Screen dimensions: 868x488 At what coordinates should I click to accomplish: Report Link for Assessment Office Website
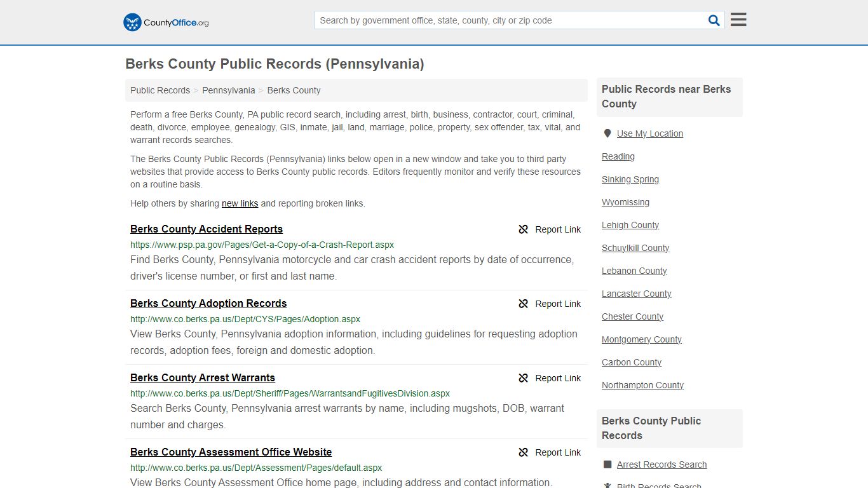(558, 452)
